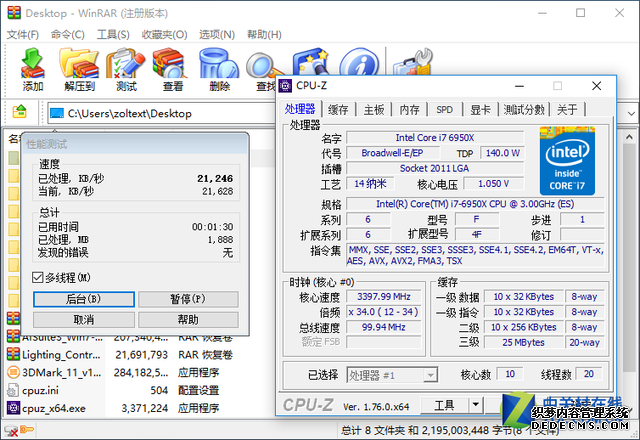Click the Wizard toolbar icon in WinRAR
640x440 pixels.
pos(311,62)
